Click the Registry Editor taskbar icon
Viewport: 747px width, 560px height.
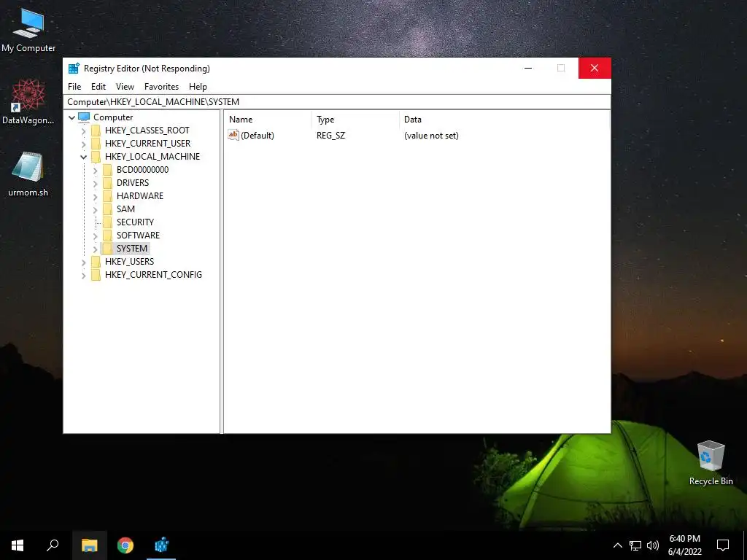[161, 545]
